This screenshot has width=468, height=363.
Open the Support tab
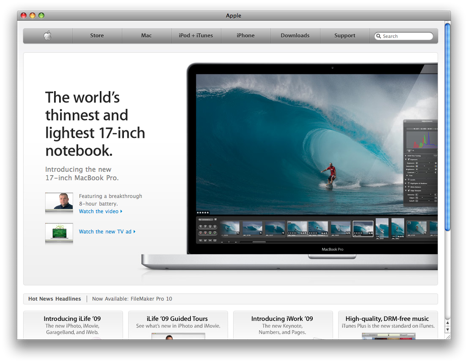pos(345,35)
